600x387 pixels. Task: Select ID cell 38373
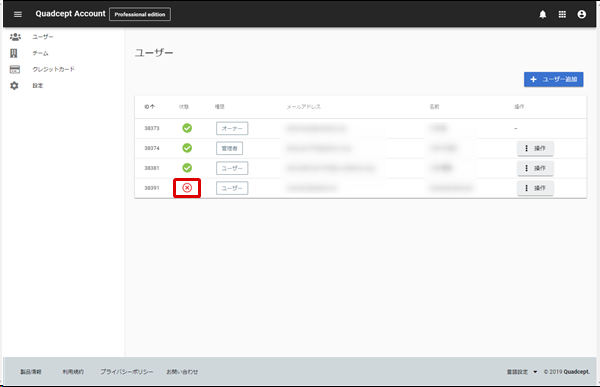click(152, 128)
